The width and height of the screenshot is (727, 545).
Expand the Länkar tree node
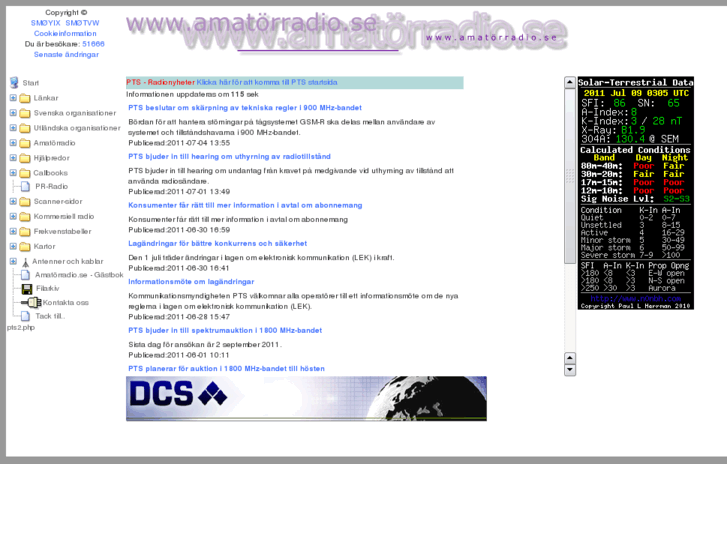click(x=13, y=98)
